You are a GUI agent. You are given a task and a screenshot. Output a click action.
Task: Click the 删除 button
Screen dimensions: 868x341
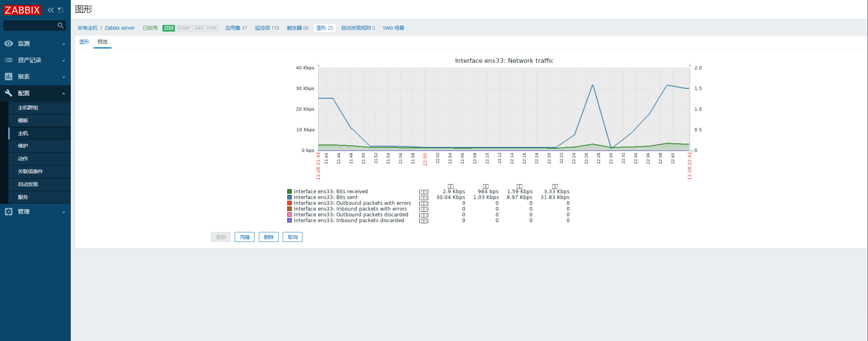[269, 237]
